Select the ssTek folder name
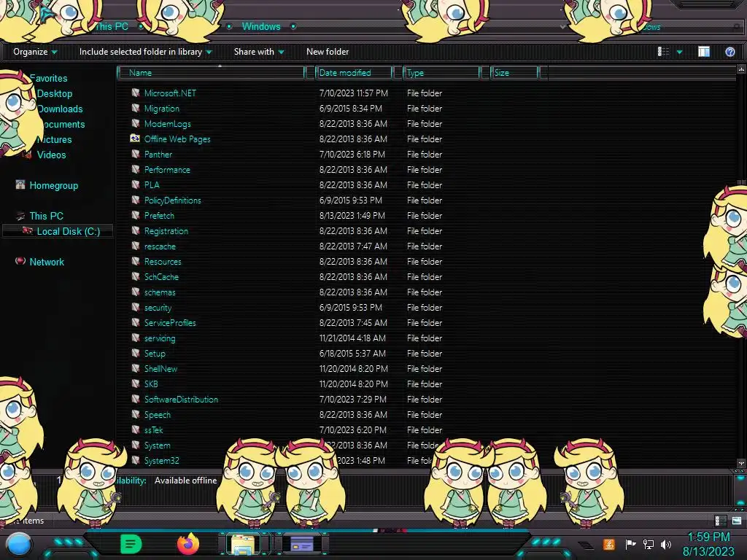Screen dimensions: 747x560 click(x=153, y=430)
